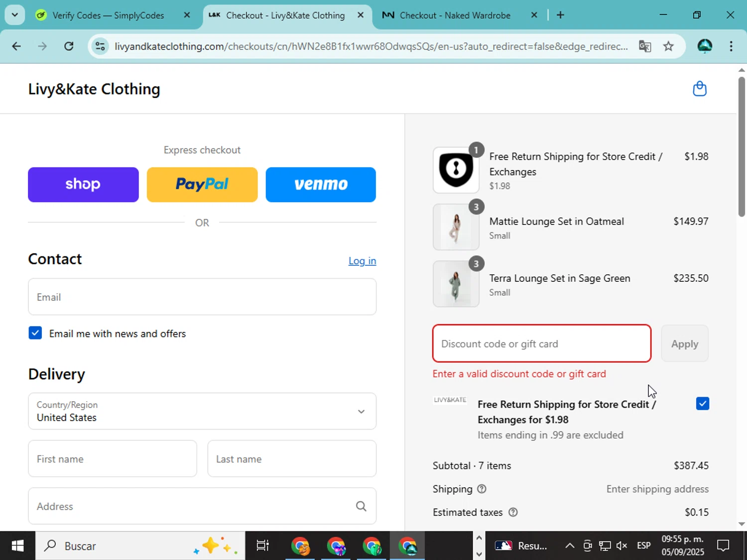Click the Mattie Lounge Set thumbnail
The image size is (747, 560).
click(456, 227)
